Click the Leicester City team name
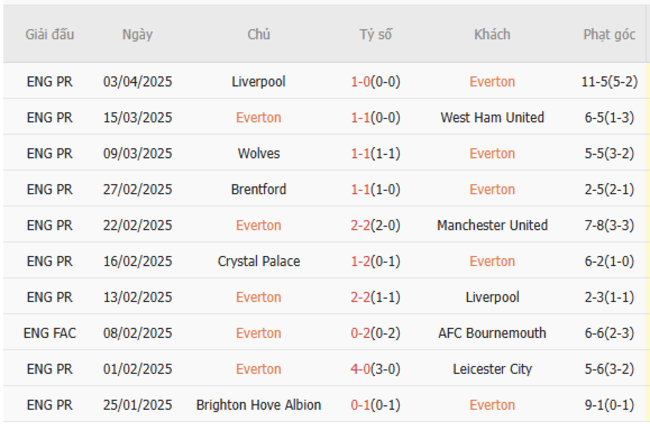The image size is (650, 430). pyautogui.click(x=492, y=370)
